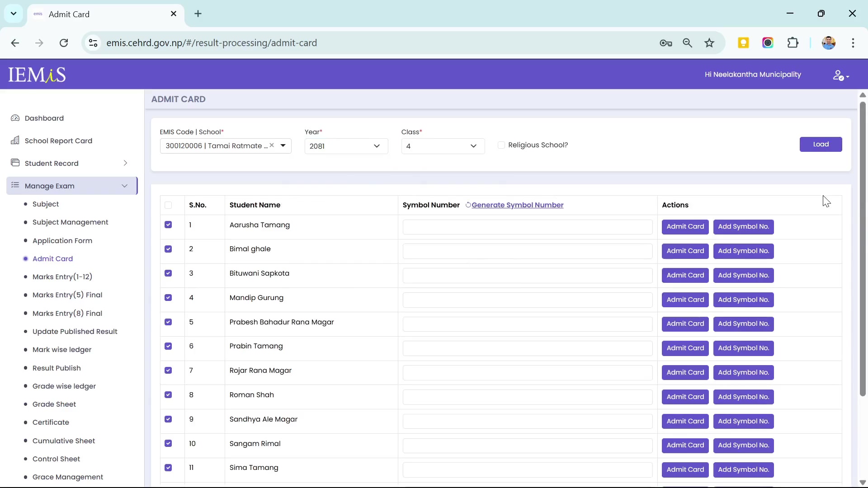Open the password manager key icon
868x488 pixels.
coord(665,43)
